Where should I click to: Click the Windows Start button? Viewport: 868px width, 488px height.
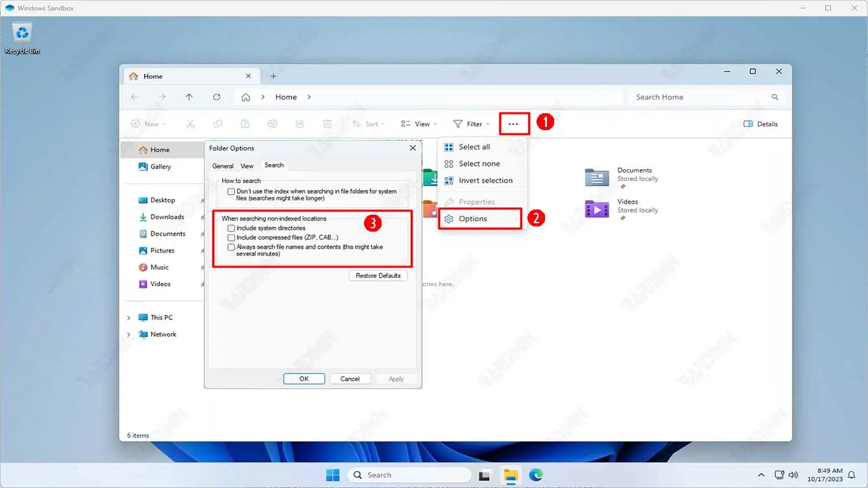[x=333, y=475]
